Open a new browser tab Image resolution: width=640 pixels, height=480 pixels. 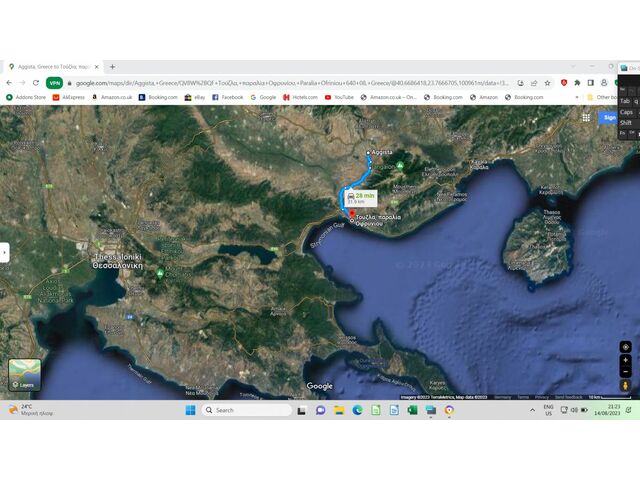[x=112, y=67]
